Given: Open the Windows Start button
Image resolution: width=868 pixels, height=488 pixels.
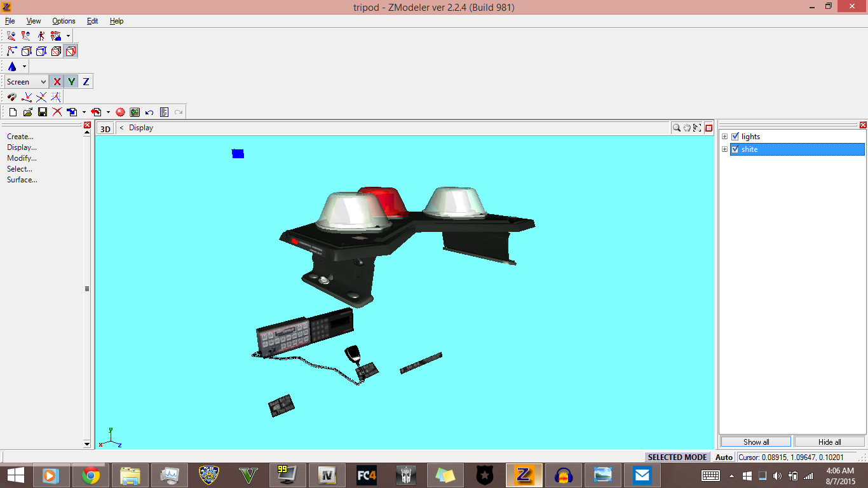Looking at the screenshot, I should (x=15, y=475).
